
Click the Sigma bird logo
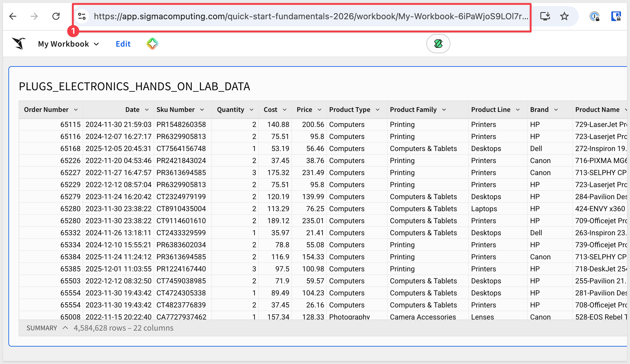pos(19,44)
